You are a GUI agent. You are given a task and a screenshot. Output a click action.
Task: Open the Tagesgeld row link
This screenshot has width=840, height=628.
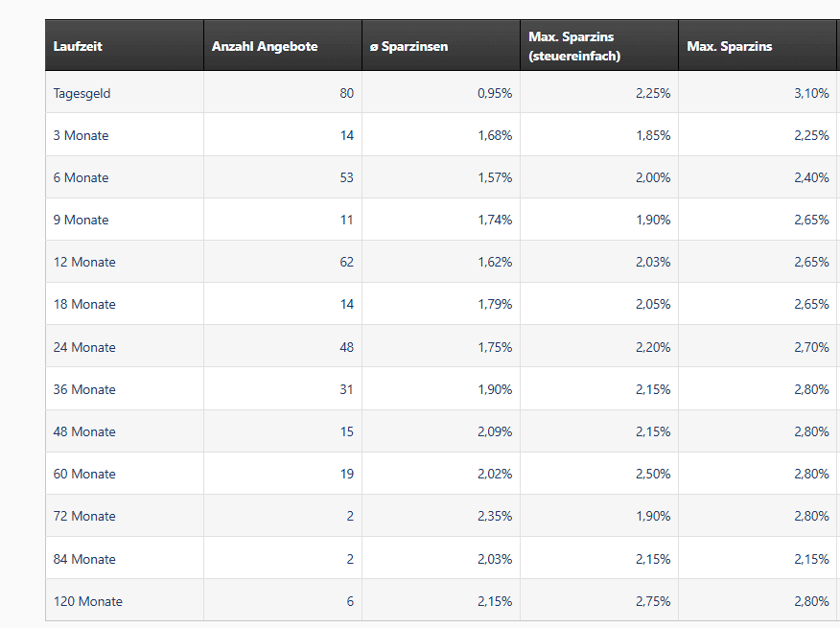pyautogui.click(x=82, y=93)
